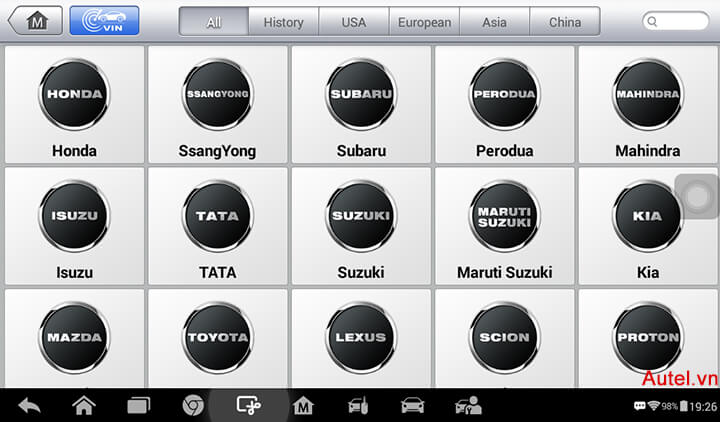Open recent apps overview
720x422 pixels.
[139, 406]
